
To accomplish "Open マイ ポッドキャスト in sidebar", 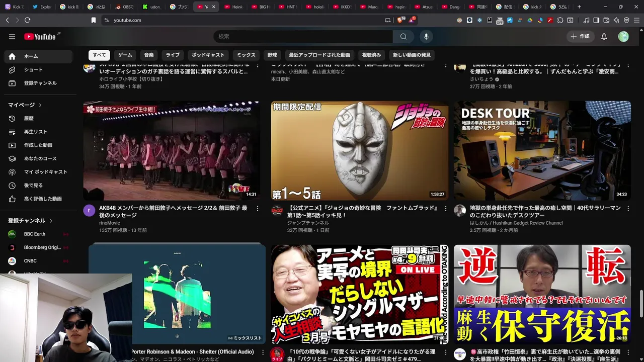I will pyautogui.click(x=38, y=172).
